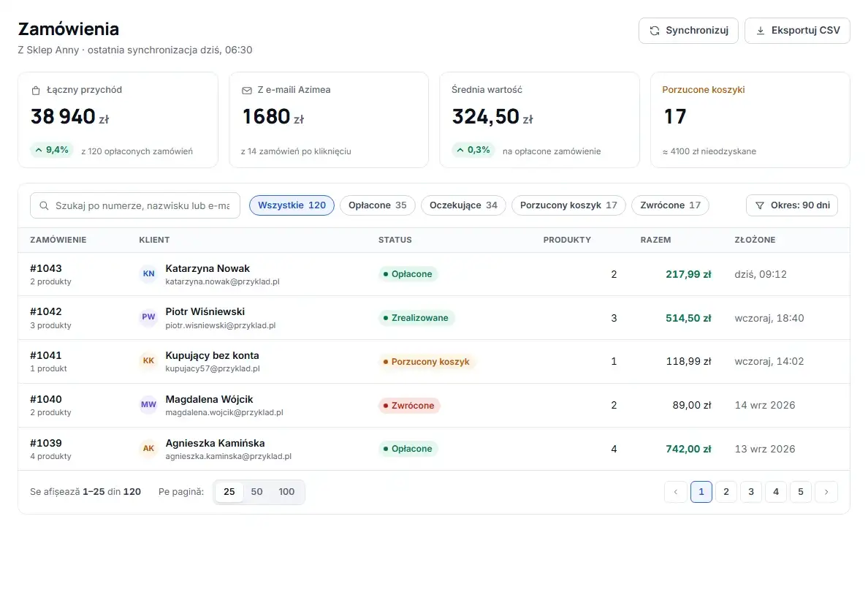Click customer name Magdalena Wójcik
The width and height of the screenshot is (868, 614).
[x=209, y=399]
